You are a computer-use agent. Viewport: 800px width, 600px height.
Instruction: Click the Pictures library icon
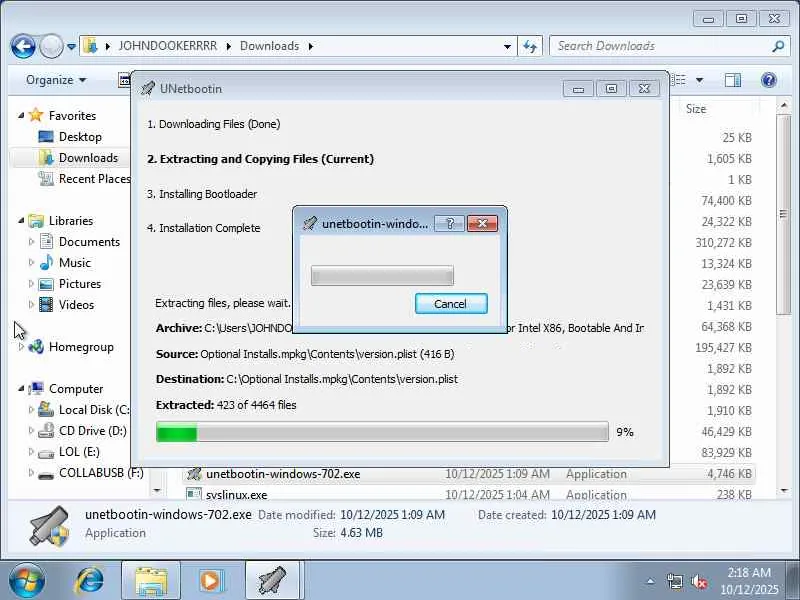(x=46, y=284)
